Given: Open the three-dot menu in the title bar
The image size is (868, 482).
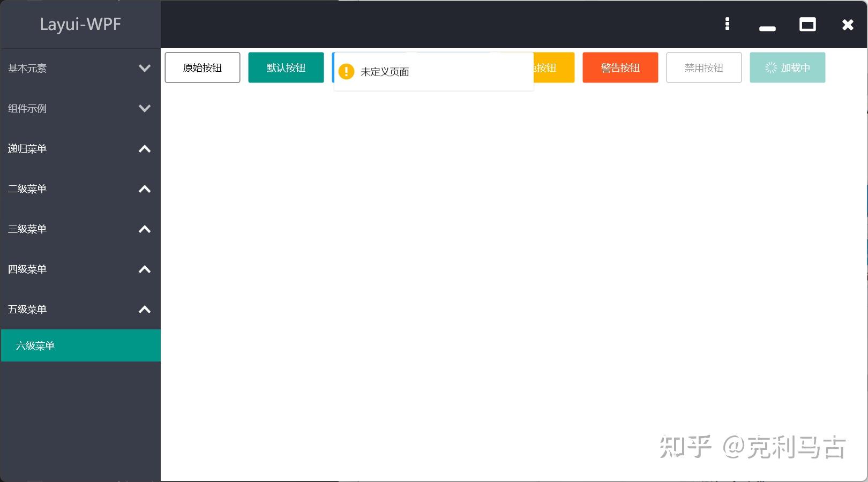Looking at the screenshot, I should (x=727, y=24).
